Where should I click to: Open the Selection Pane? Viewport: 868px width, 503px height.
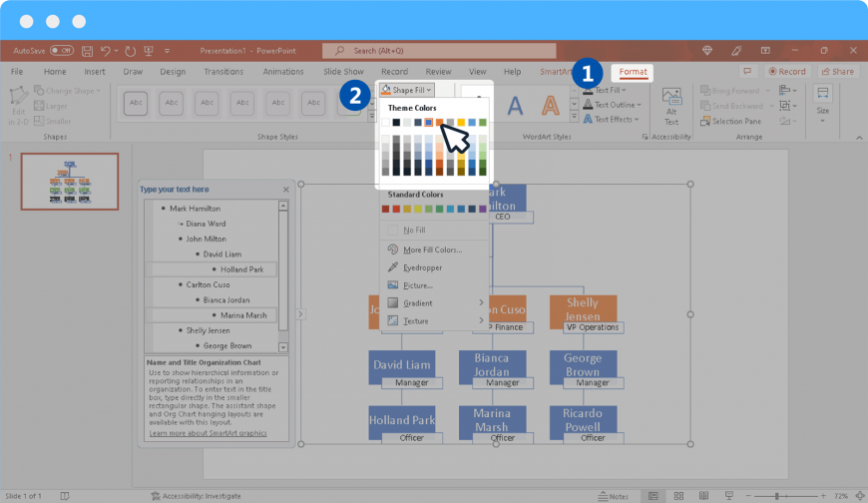pyautogui.click(x=730, y=122)
